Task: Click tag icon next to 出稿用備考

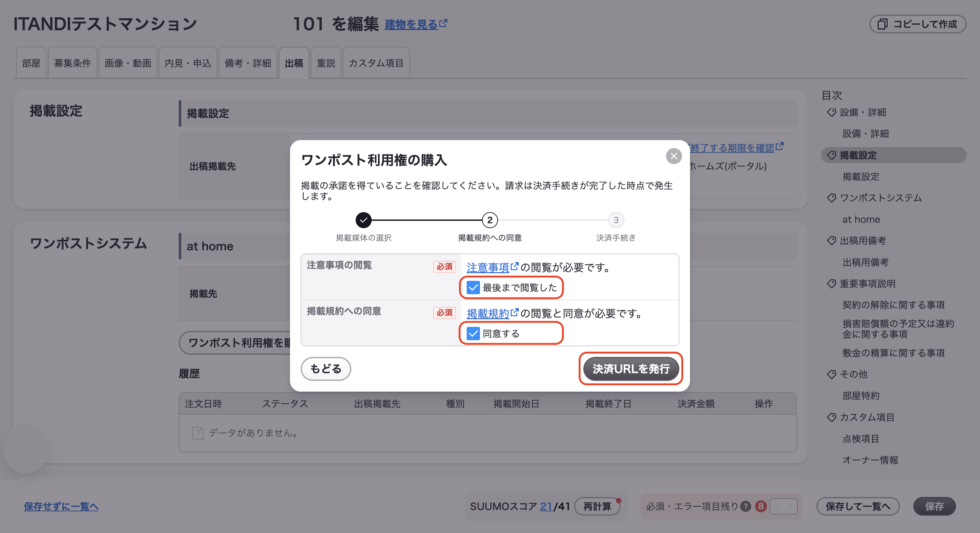Action: tap(831, 240)
